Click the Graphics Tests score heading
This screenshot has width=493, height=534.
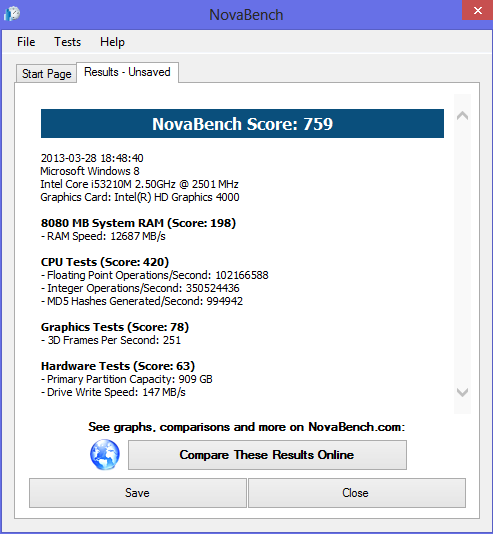(x=115, y=327)
